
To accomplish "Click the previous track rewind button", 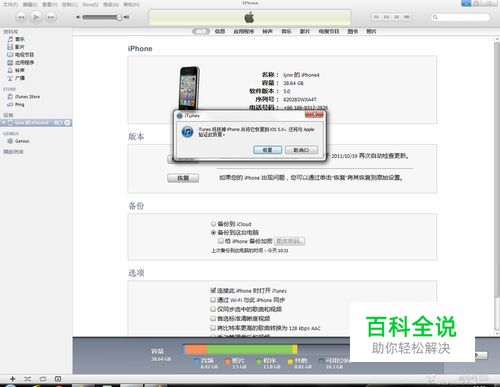I will [x=21, y=17].
